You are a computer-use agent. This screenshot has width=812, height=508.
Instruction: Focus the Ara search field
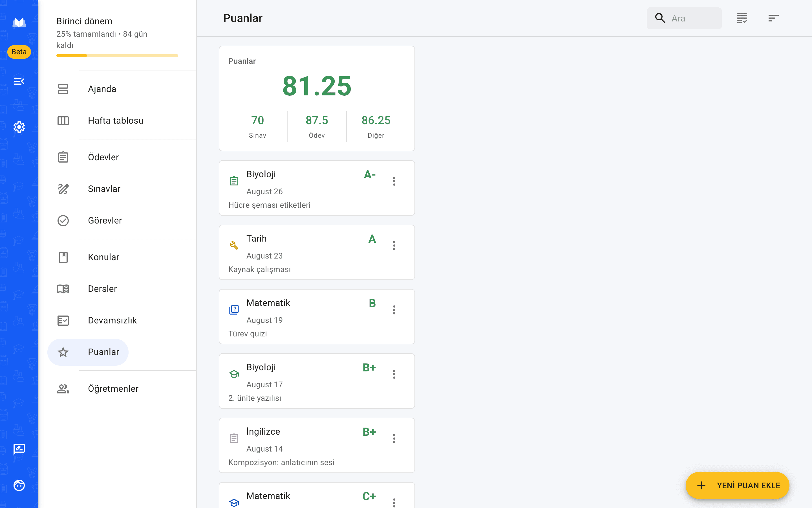pyautogui.click(x=684, y=18)
